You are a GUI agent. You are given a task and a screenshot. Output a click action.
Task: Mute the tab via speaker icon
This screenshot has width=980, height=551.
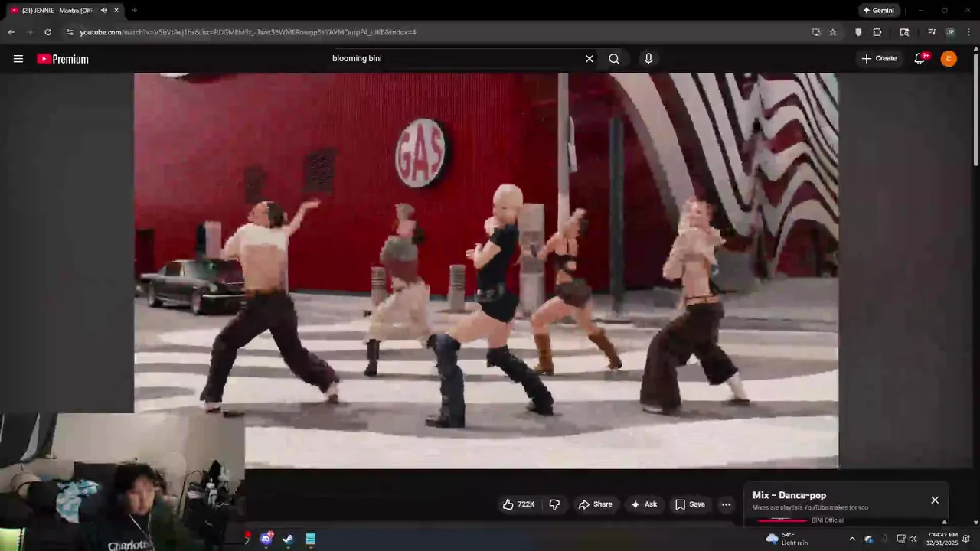tap(104, 11)
